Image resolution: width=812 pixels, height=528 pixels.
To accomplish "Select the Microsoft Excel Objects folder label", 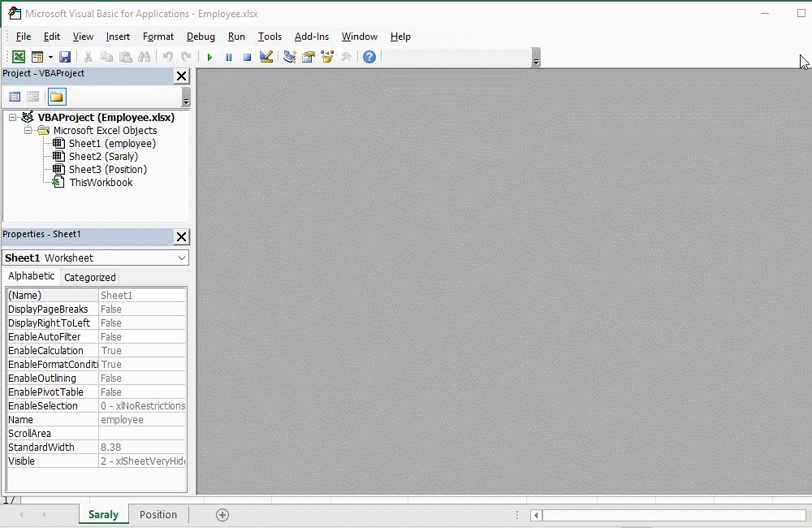I will pos(105,131).
